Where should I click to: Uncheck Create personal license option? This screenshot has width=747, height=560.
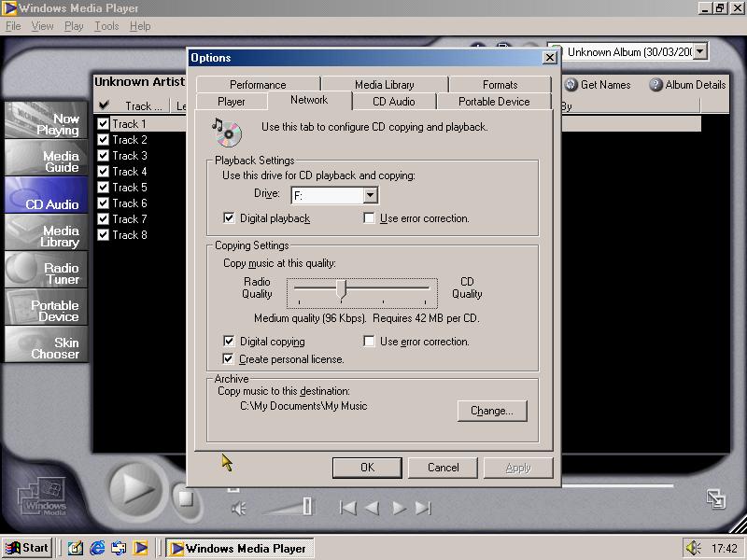click(x=229, y=359)
